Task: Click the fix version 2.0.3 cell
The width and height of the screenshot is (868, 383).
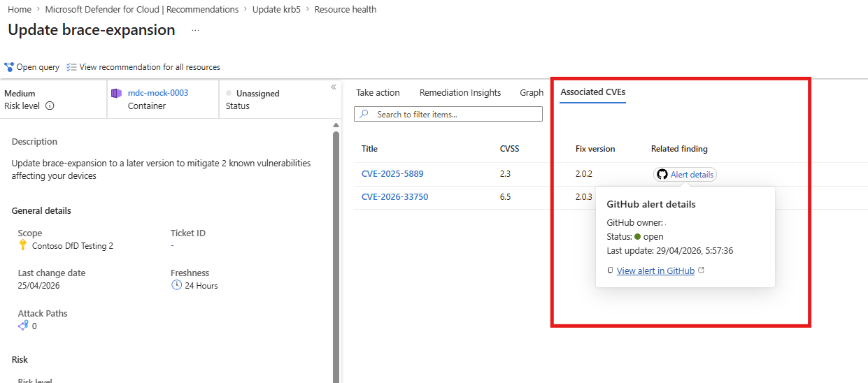Action: pyautogui.click(x=584, y=197)
